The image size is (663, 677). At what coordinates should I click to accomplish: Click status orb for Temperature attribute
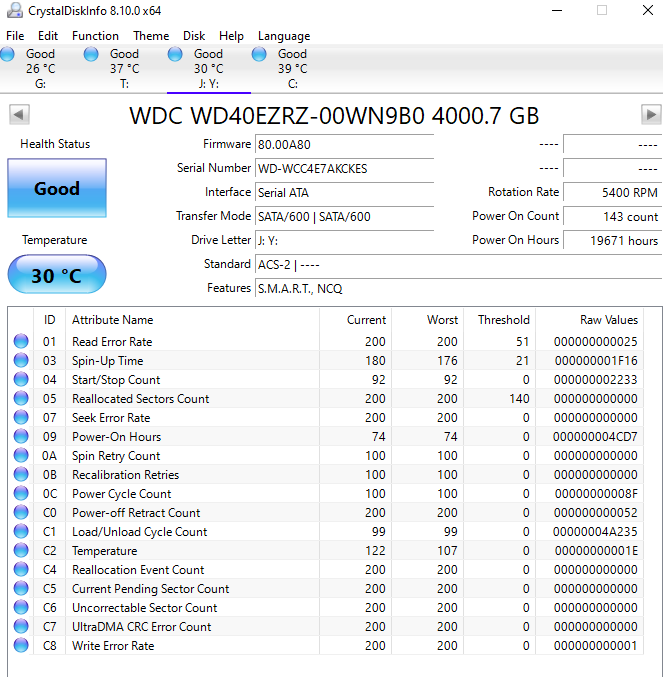[x=21, y=550]
